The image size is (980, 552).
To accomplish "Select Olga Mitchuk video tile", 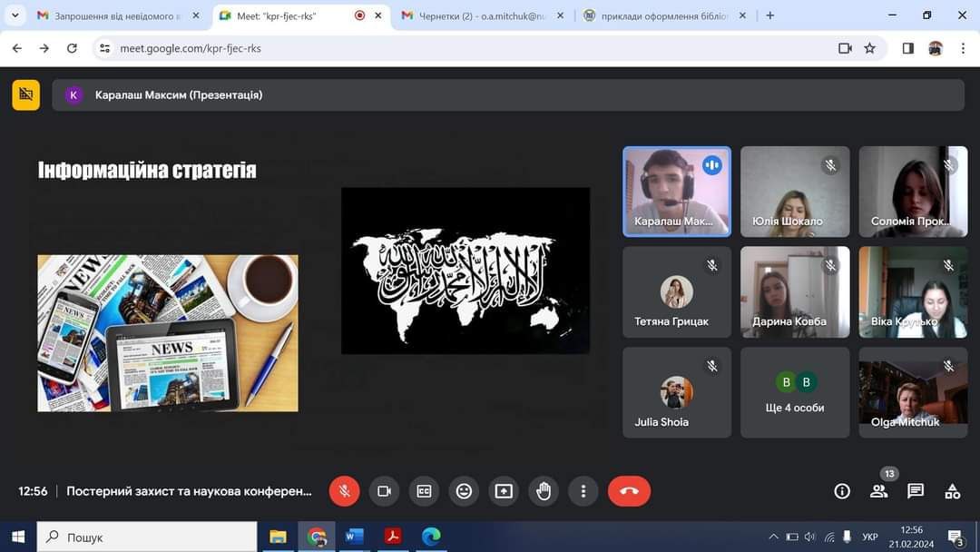I will tap(913, 392).
